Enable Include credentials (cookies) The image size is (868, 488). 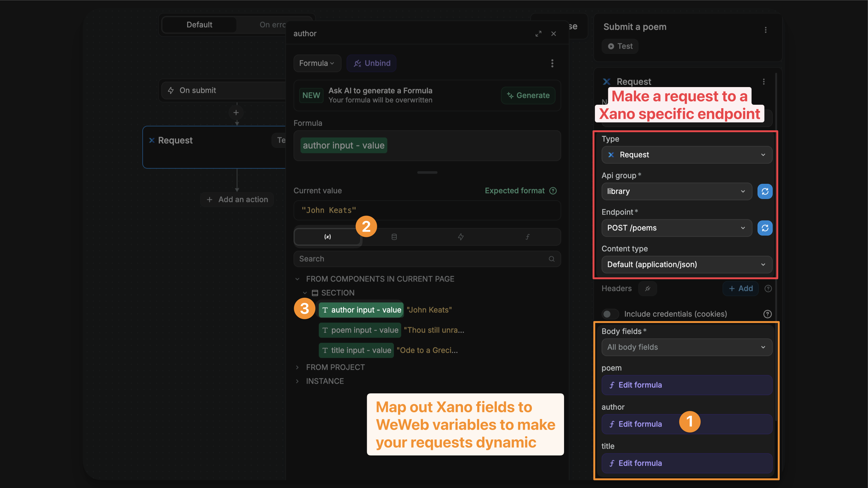coord(610,314)
